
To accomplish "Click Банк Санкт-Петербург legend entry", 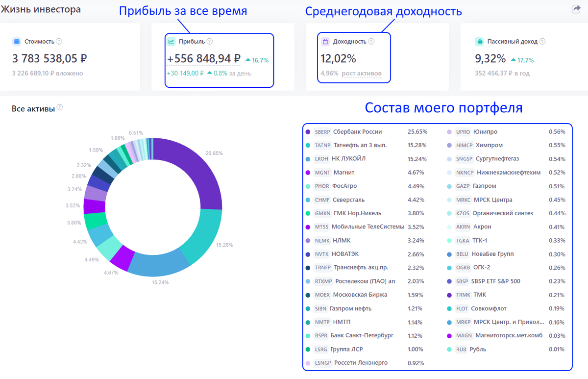I will (x=362, y=336).
